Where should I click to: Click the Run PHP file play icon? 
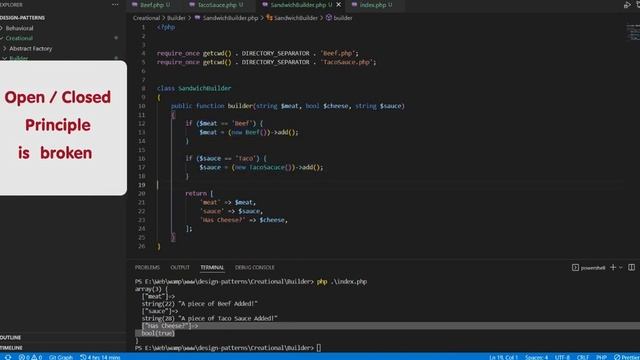click(627, 5)
